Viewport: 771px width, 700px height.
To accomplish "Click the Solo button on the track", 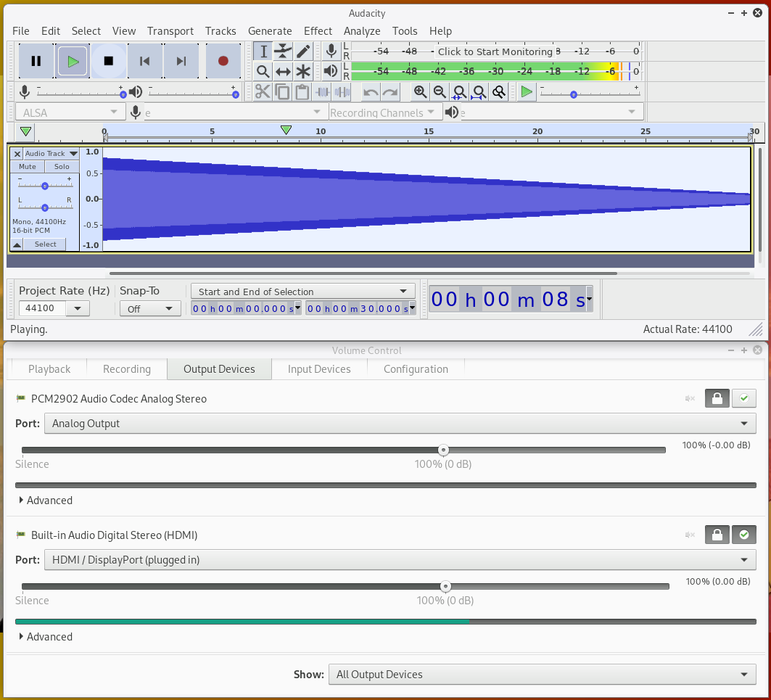I will pyautogui.click(x=61, y=166).
